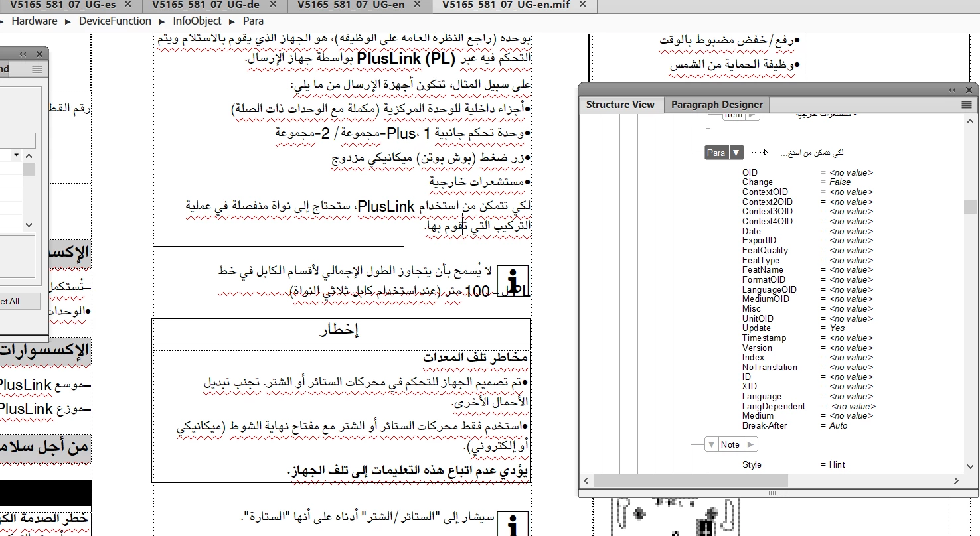Select the Para element bubble
Image resolution: width=980 pixels, height=536 pixels.
pyautogui.click(x=716, y=153)
